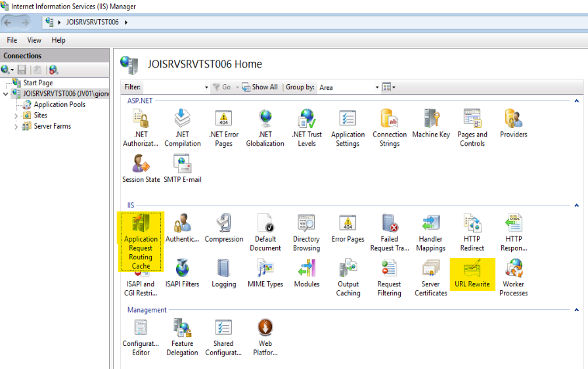The height and width of the screenshot is (369, 588).
Task: Open Output Caching feature
Action: [348, 278]
